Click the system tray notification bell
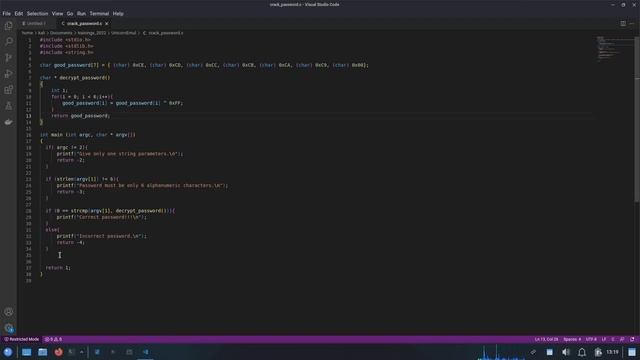Viewport: 640px width, 360px height. coord(582,352)
